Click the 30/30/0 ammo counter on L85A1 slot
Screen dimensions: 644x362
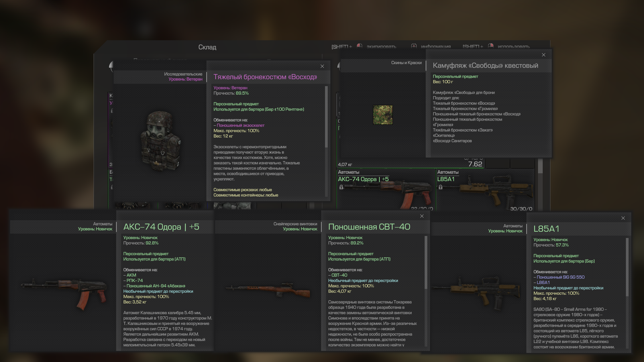pos(521,209)
